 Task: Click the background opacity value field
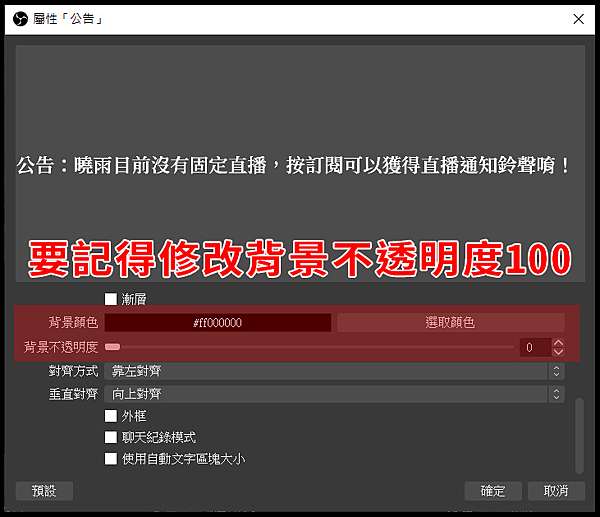point(535,347)
